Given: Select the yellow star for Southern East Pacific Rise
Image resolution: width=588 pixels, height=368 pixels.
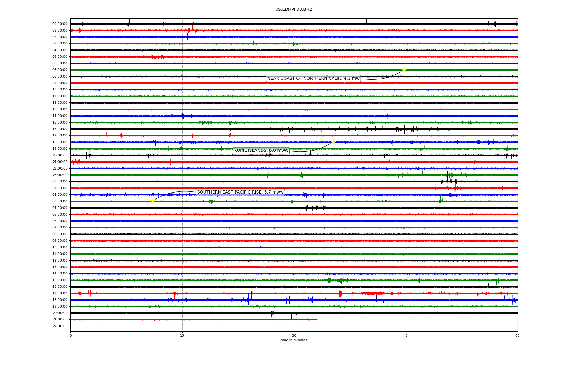Looking at the screenshot, I should tap(153, 201).
